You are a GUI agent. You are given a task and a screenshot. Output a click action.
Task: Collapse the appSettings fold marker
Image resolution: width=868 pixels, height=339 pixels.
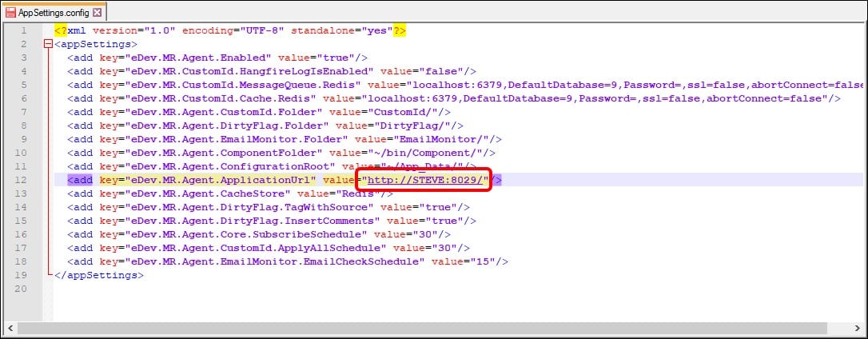click(x=48, y=44)
